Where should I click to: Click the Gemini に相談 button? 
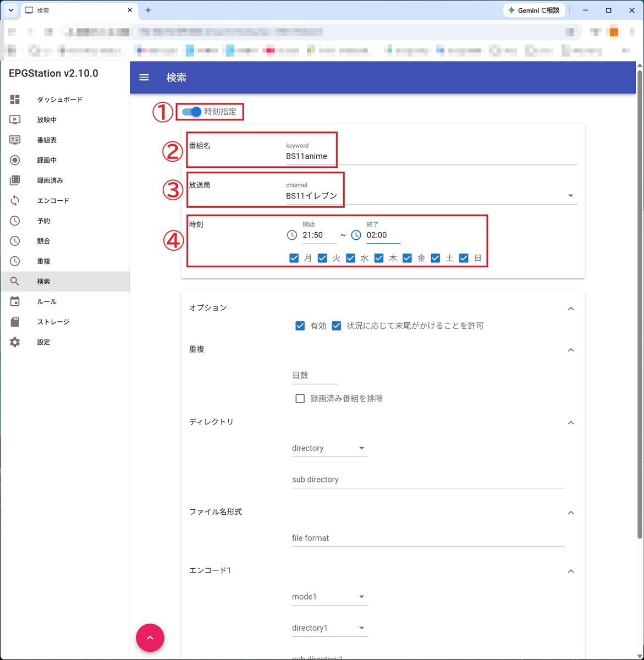(x=533, y=10)
